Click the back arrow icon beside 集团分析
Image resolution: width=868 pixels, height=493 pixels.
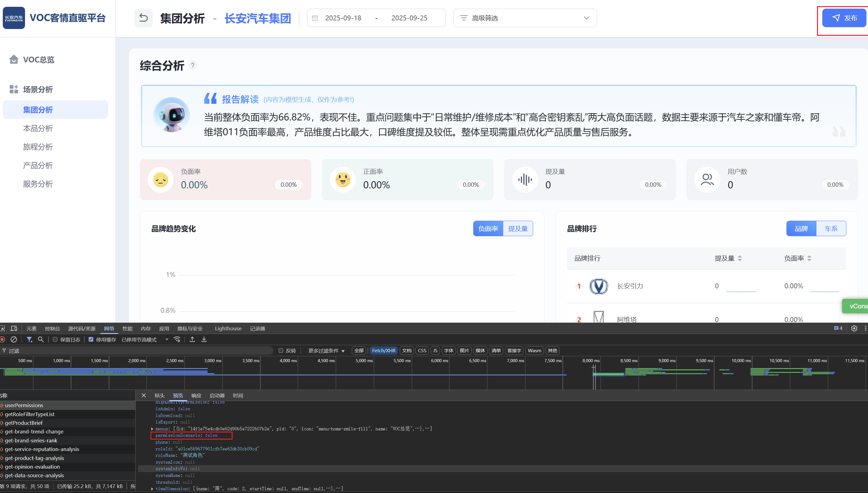tap(143, 18)
